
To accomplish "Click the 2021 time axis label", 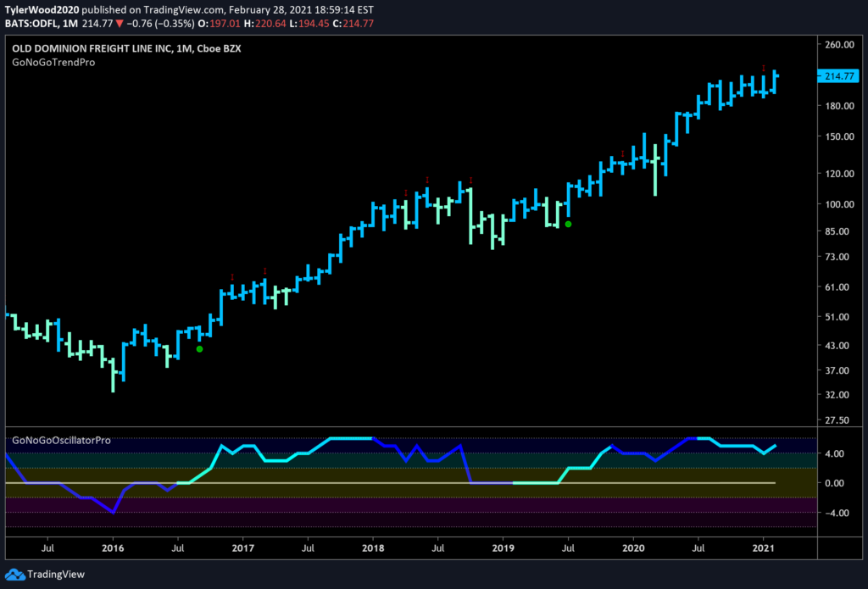I will tap(764, 548).
